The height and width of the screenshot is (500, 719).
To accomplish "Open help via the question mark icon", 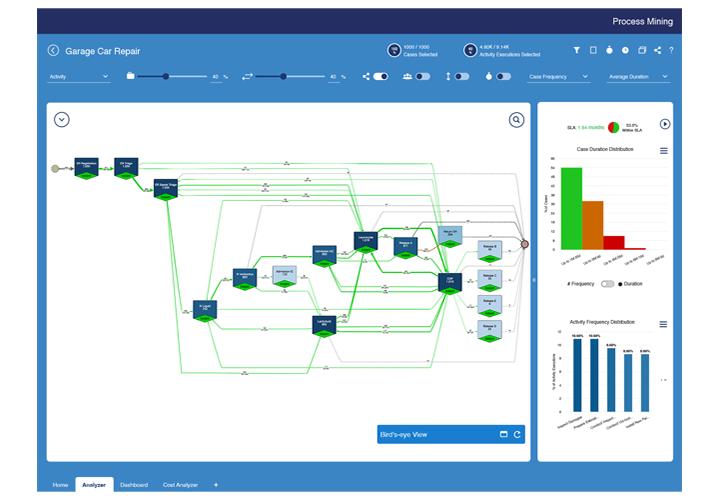I will 671,50.
